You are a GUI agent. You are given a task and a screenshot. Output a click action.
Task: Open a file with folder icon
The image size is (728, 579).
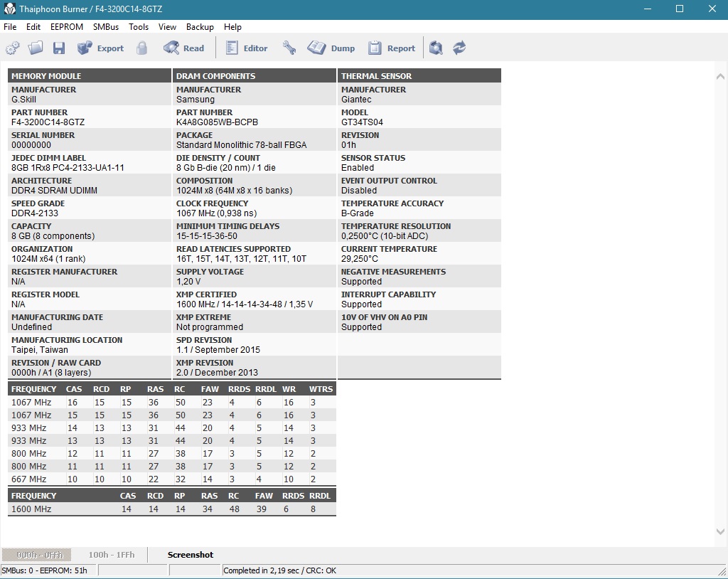click(36, 48)
